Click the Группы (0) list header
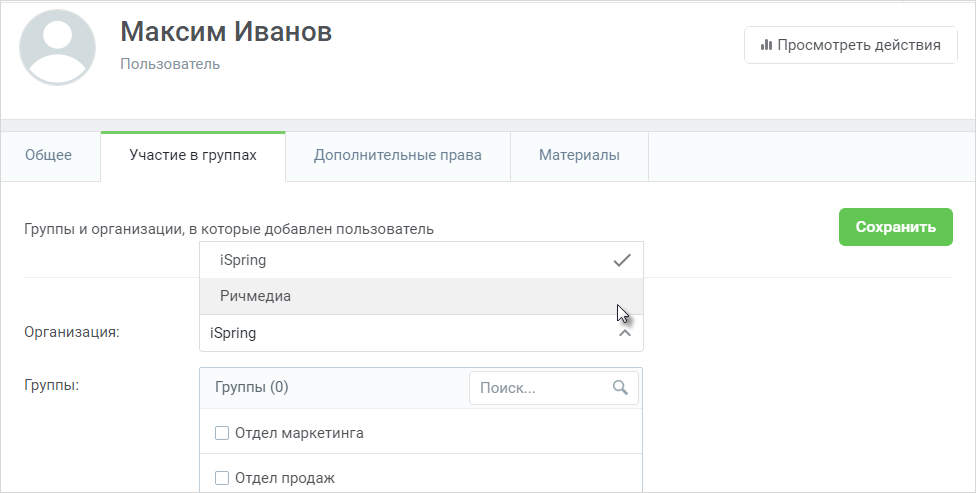The height and width of the screenshot is (493, 976). click(251, 387)
